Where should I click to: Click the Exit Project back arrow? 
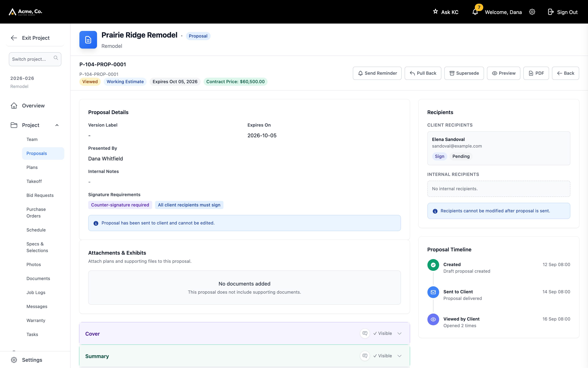click(x=14, y=38)
